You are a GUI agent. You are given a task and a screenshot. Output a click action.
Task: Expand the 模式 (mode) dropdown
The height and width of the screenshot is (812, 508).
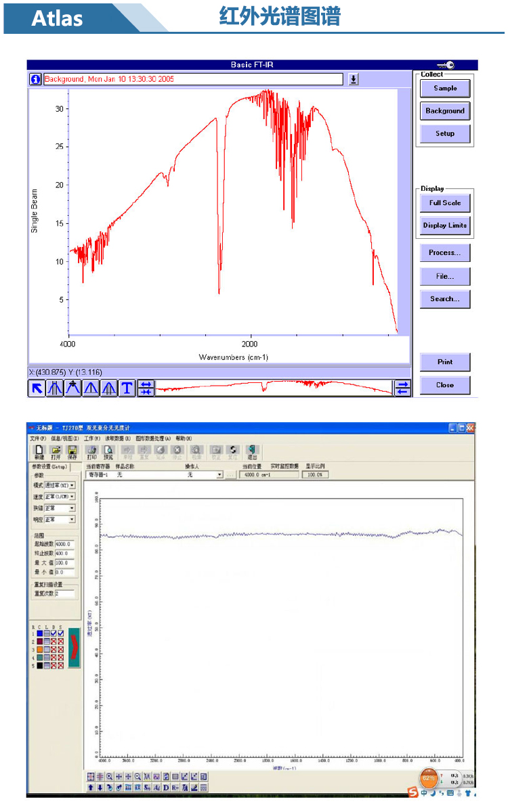tap(72, 485)
